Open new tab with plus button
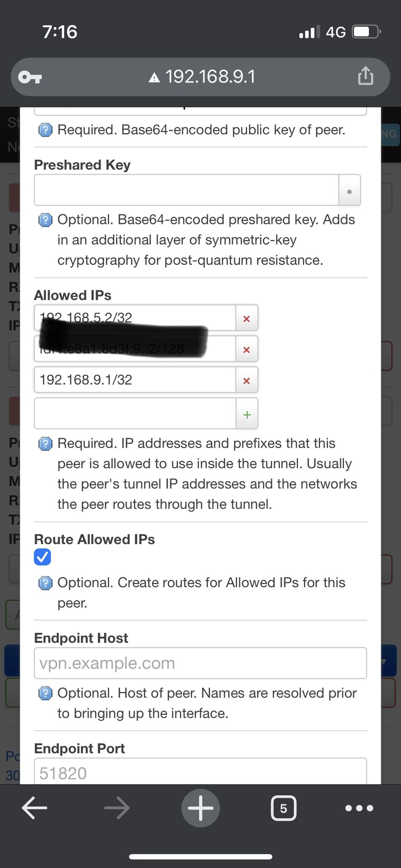The width and height of the screenshot is (401, 868). tap(200, 808)
